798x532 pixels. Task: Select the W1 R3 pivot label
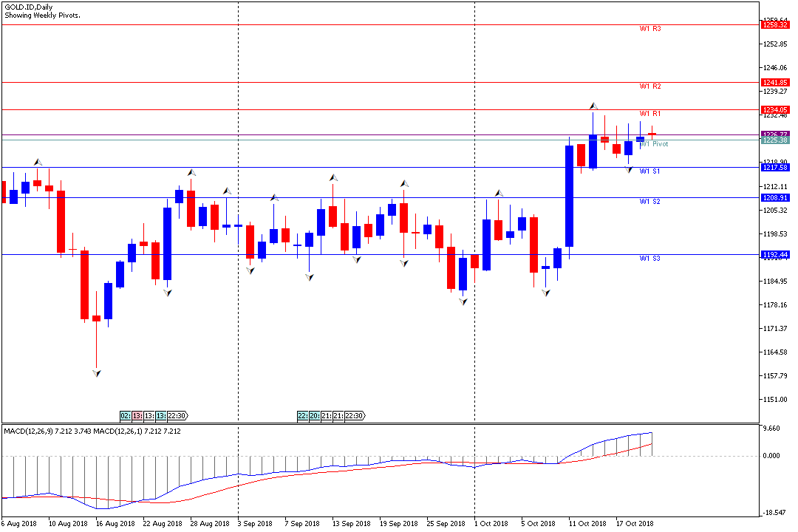650,29
